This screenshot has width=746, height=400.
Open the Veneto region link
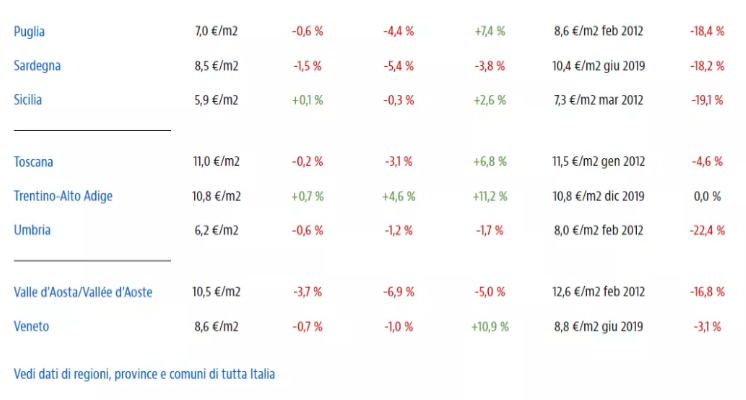click(x=32, y=326)
